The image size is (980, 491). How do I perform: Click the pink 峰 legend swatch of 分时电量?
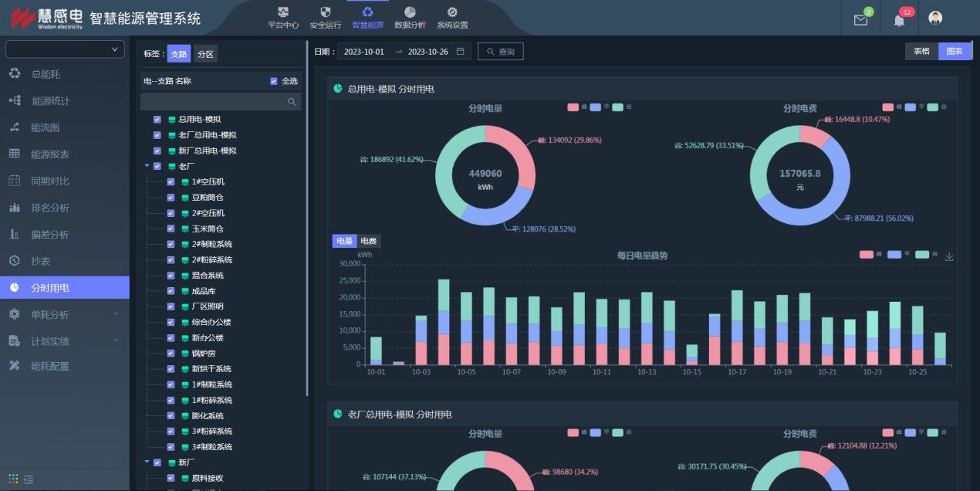573,108
